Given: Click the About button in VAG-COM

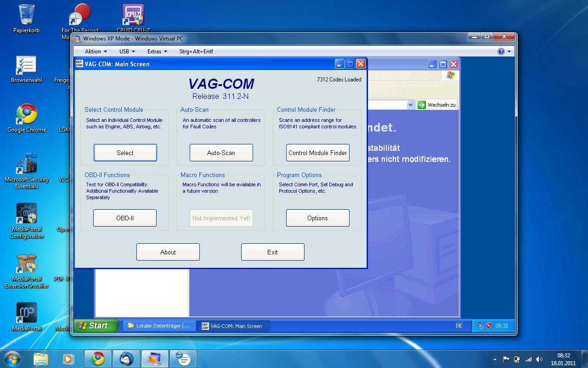Looking at the screenshot, I should click(x=168, y=252).
